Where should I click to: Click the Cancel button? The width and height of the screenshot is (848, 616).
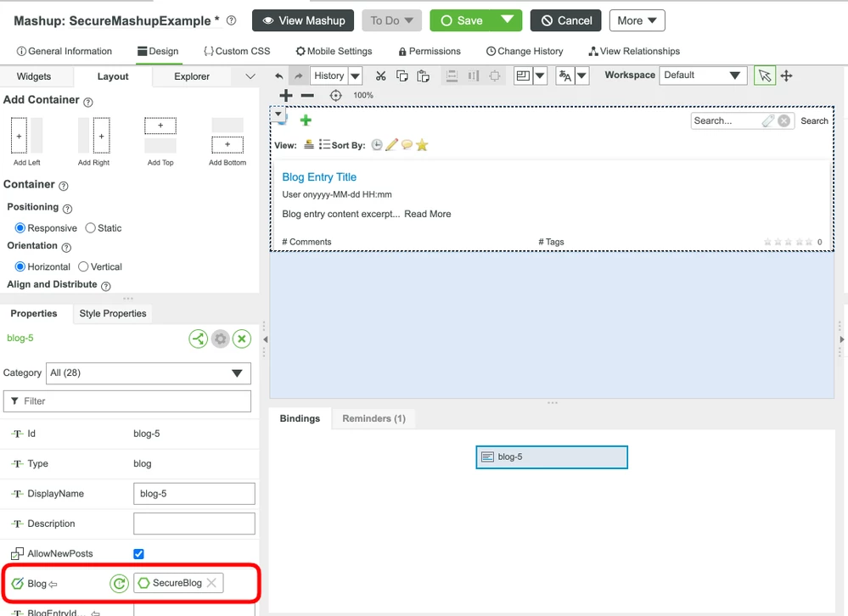point(565,20)
